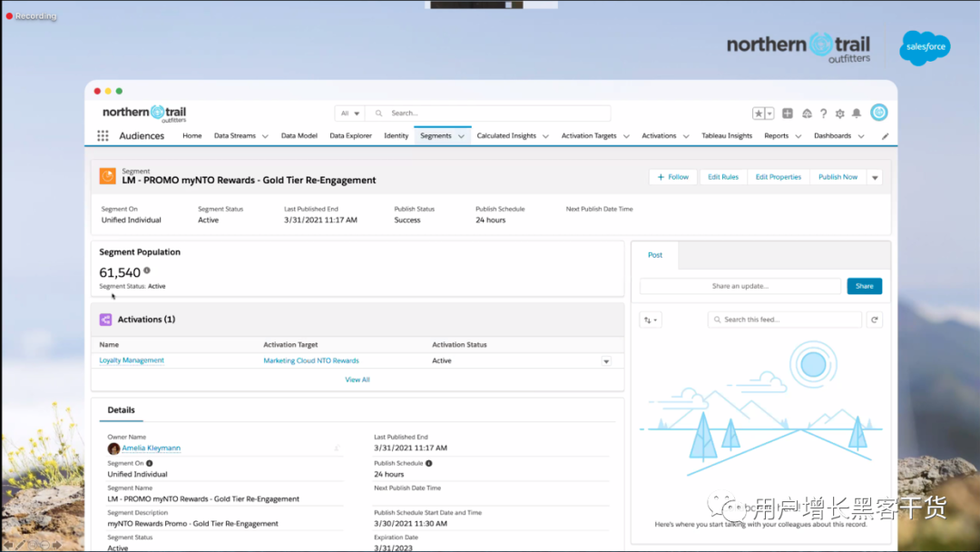Open Amelia Kleymann's owner profile link
The height and width of the screenshot is (552, 980).
click(x=152, y=448)
